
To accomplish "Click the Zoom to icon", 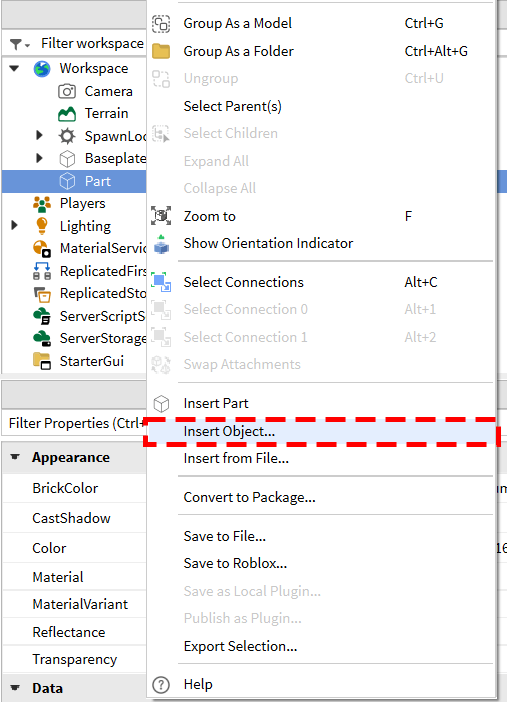I will click(161, 216).
